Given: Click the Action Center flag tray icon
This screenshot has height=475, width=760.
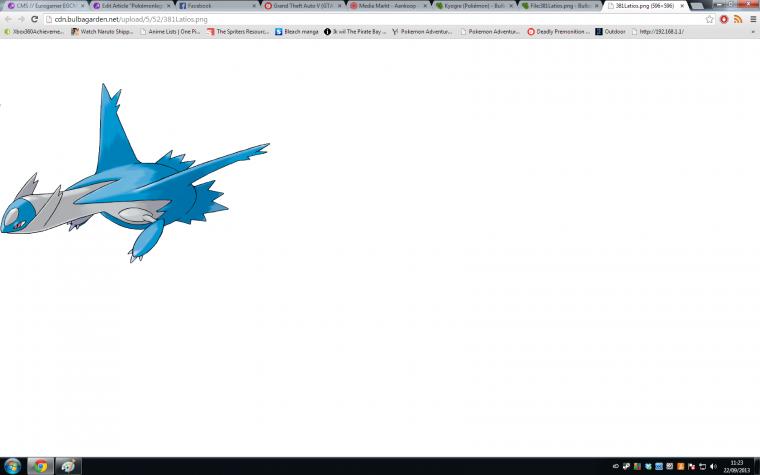Looking at the screenshot, I should [x=692, y=466].
